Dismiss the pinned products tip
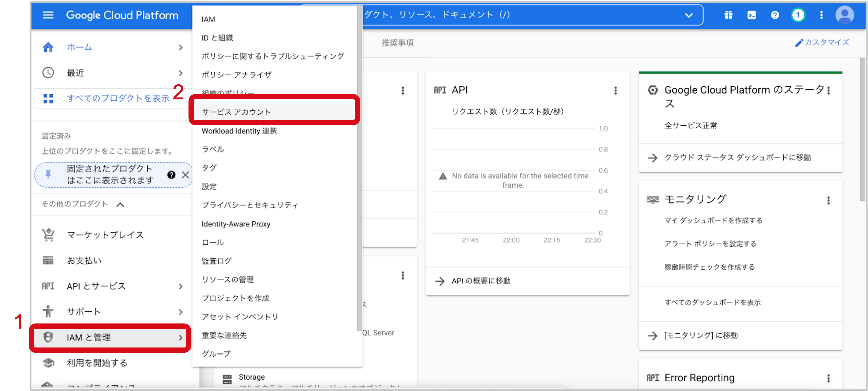This screenshot has width=868, height=391. [185, 175]
